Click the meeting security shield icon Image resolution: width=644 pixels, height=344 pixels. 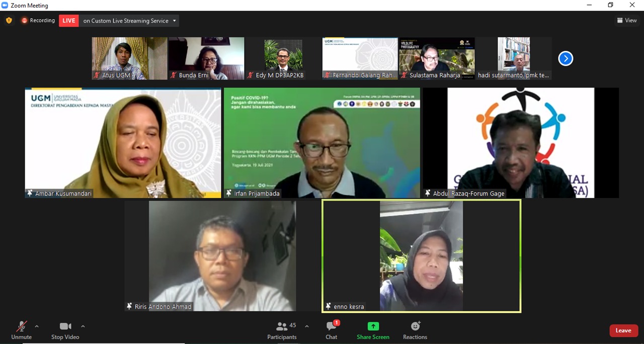[9, 21]
